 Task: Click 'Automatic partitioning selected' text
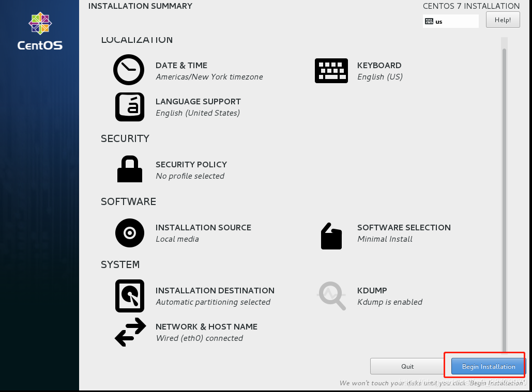coord(212,302)
